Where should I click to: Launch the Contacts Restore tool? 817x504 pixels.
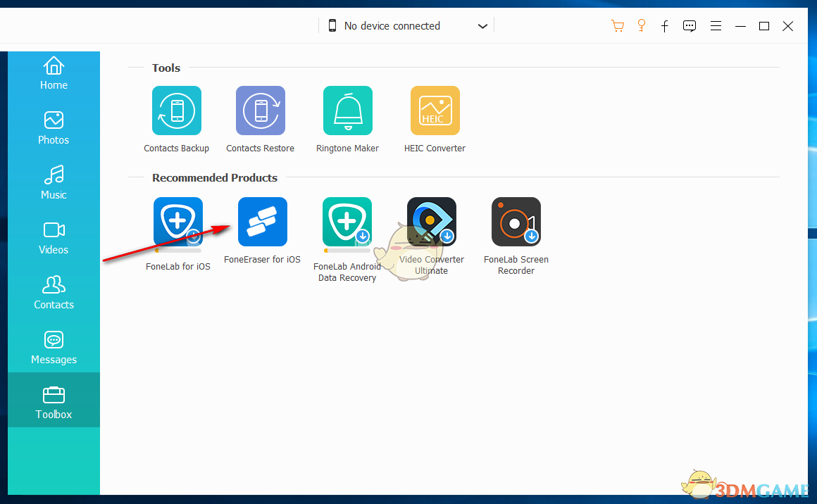click(261, 111)
